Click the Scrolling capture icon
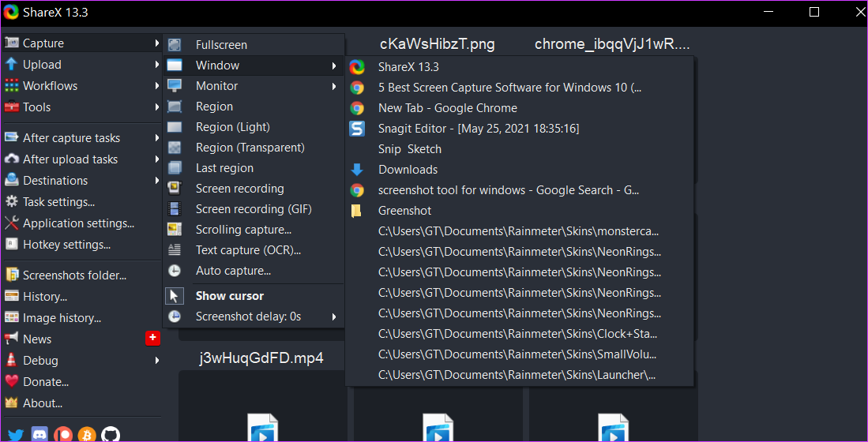This screenshot has width=868, height=442. [175, 229]
